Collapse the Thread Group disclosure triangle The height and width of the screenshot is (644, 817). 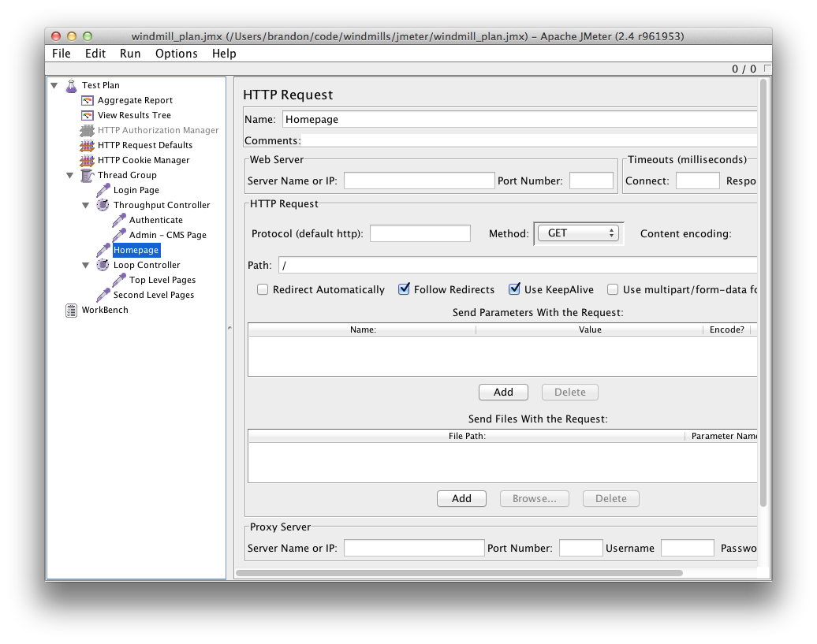70,175
